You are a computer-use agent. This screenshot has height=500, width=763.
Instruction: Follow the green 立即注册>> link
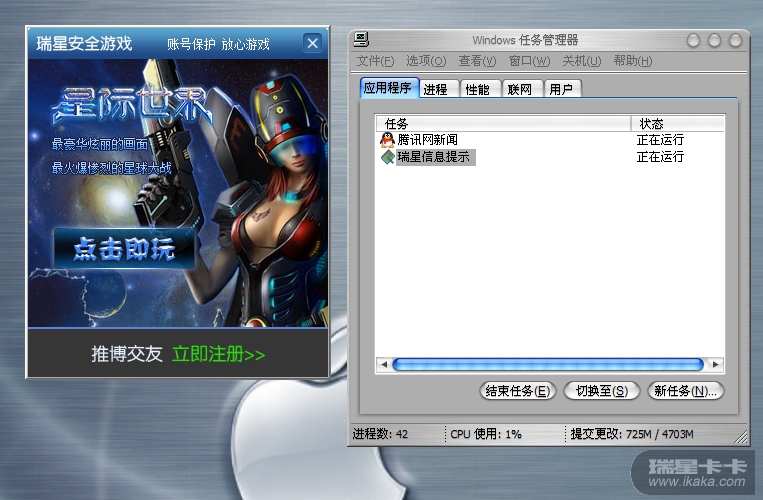tap(218, 354)
